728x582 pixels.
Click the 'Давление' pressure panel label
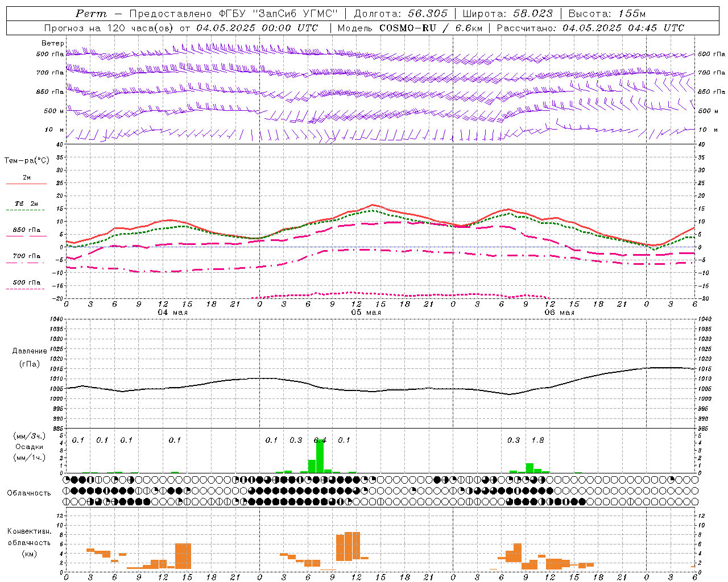(x=30, y=351)
